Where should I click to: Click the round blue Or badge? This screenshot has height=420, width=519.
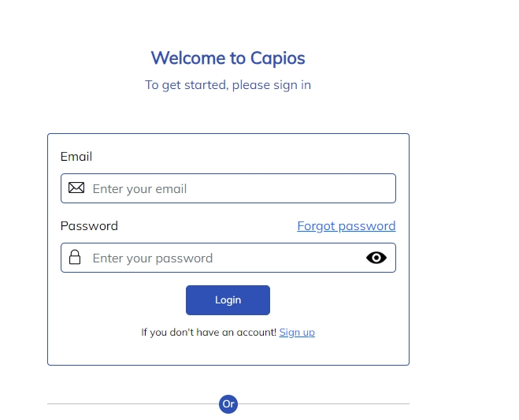(x=228, y=404)
